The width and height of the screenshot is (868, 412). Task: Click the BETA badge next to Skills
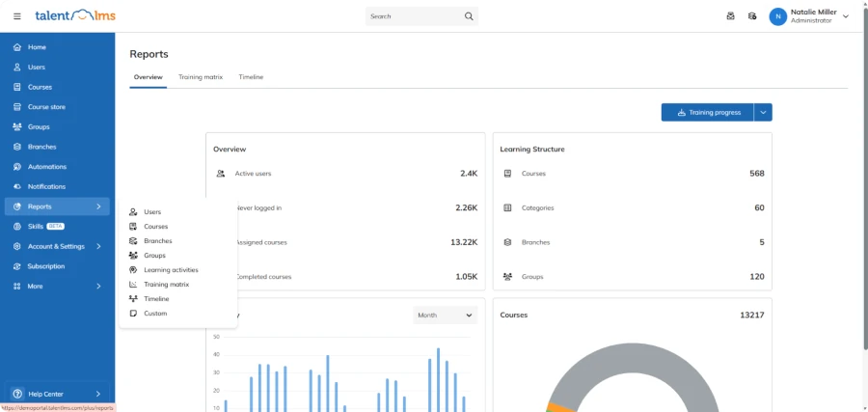pos(55,227)
